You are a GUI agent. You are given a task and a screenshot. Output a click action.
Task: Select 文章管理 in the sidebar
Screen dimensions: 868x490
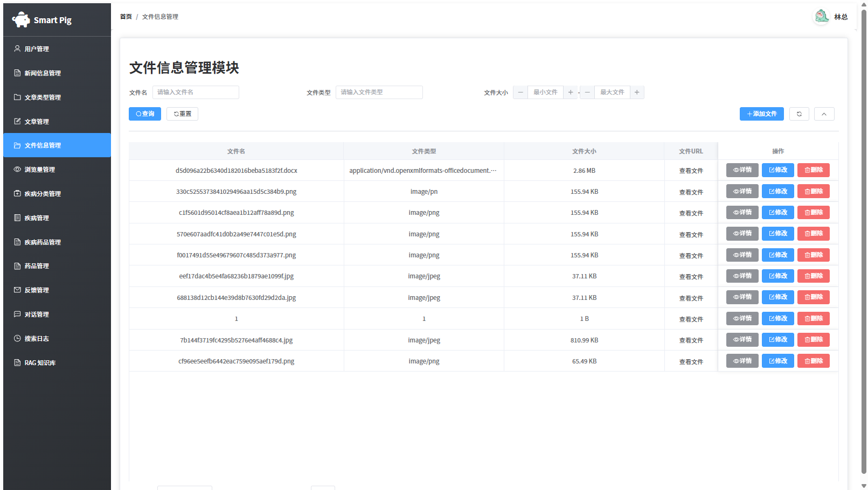(57, 122)
